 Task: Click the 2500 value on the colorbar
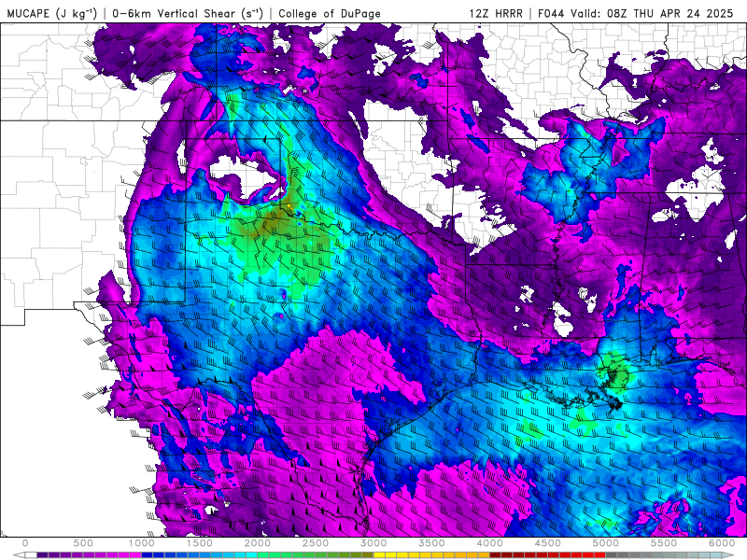coord(316,543)
